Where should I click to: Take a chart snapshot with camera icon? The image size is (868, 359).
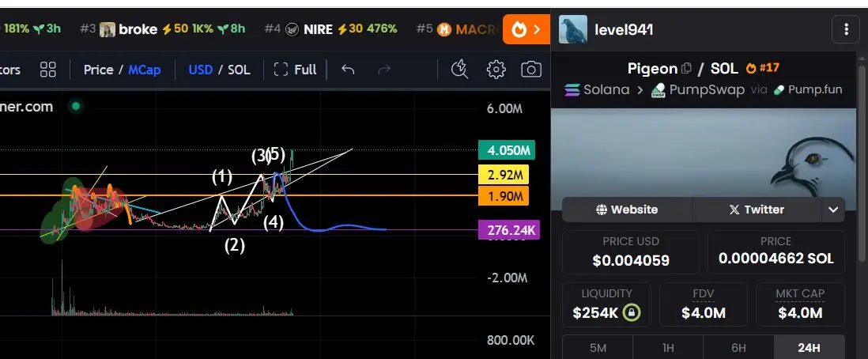point(531,70)
